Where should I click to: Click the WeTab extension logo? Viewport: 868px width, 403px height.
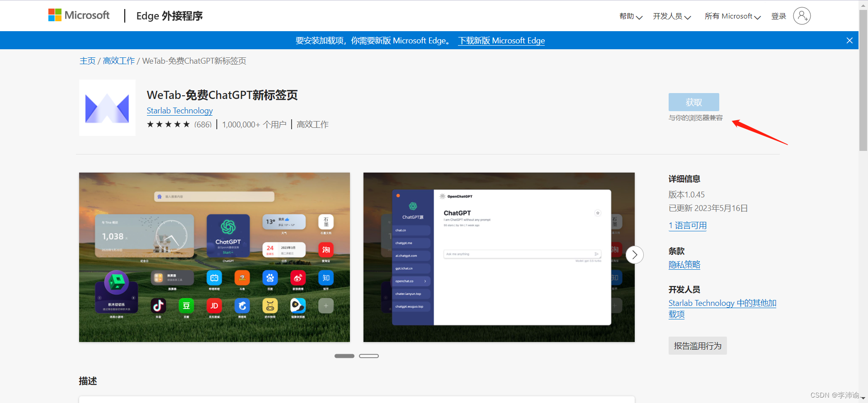pos(107,108)
